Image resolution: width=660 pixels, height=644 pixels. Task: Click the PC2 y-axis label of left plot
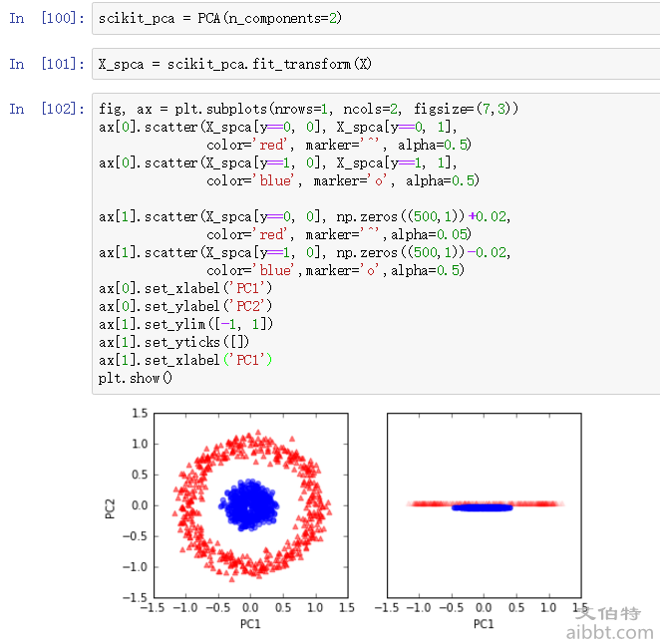pyautogui.click(x=110, y=508)
